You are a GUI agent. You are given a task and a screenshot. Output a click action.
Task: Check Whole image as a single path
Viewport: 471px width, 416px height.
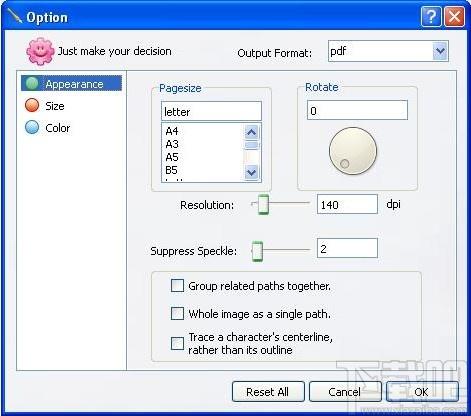tap(177, 314)
